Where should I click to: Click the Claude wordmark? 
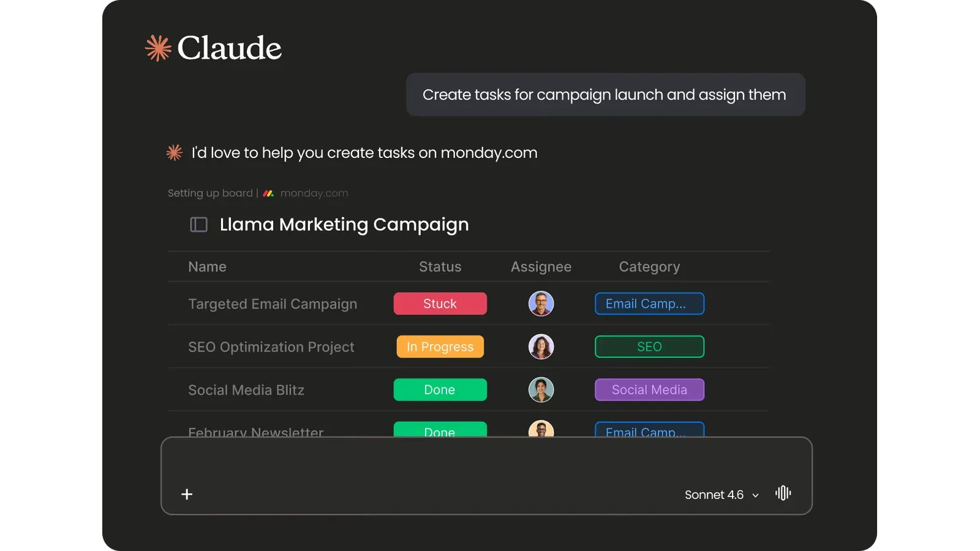(x=230, y=48)
